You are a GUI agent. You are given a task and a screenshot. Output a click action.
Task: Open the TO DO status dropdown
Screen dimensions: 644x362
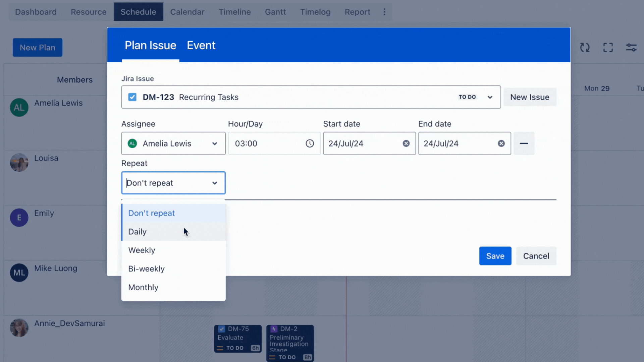click(476, 97)
